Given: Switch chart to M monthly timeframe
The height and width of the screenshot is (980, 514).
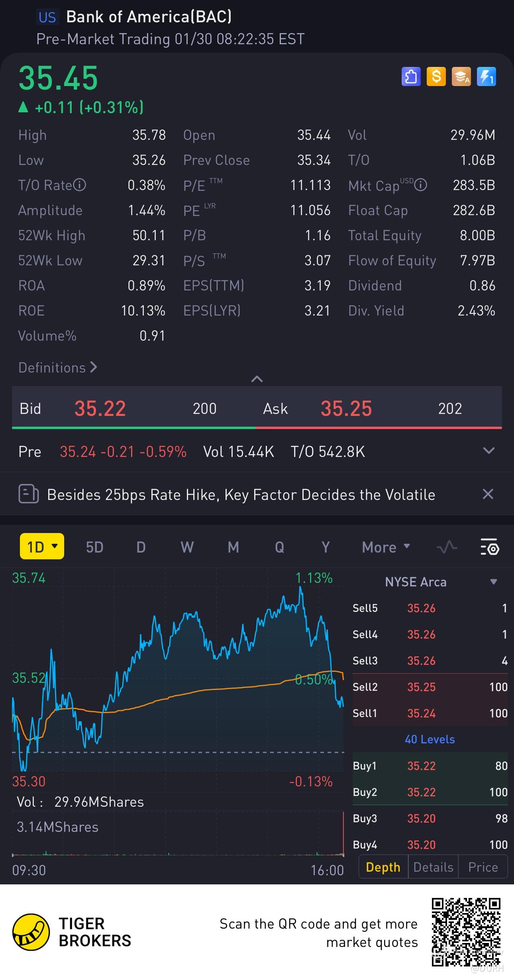Looking at the screenshot, I should (233, 547).
